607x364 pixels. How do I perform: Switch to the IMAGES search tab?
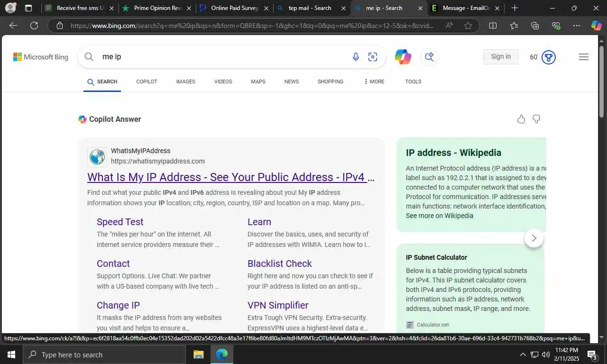pos(185,82)
